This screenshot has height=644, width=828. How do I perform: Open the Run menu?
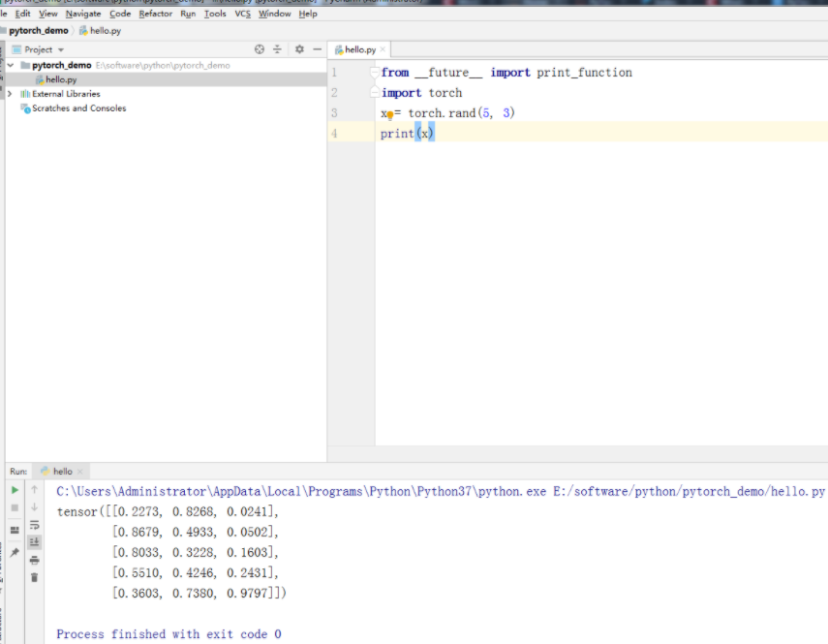pos(188,14)
